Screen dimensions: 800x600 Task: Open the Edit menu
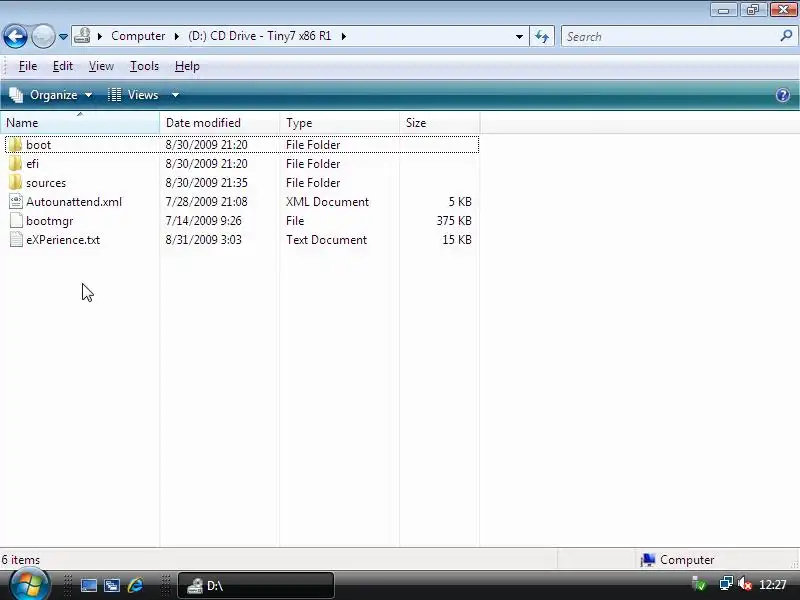(63, 66)
